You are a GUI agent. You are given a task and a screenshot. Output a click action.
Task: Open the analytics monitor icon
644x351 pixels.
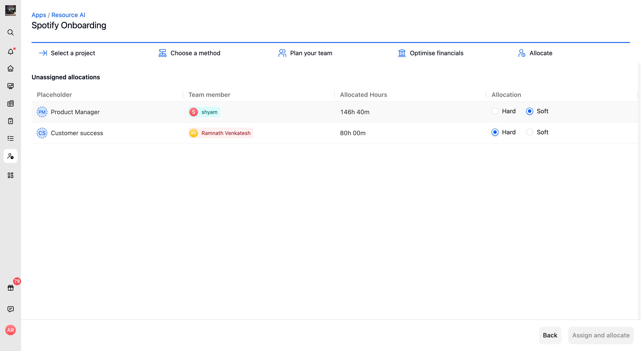11,86
